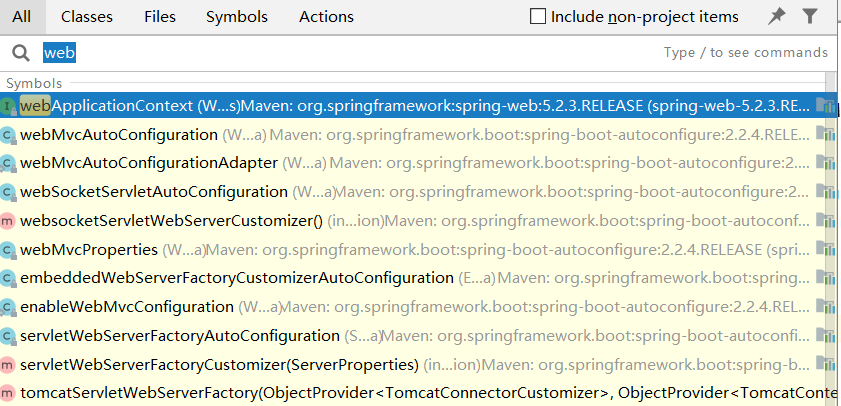The width and height of the screenshot is (841, 406).
Task: Select servletWebServerFactoryCustomizer(ServerProperties) result
Action: click(x=413, y=365)
